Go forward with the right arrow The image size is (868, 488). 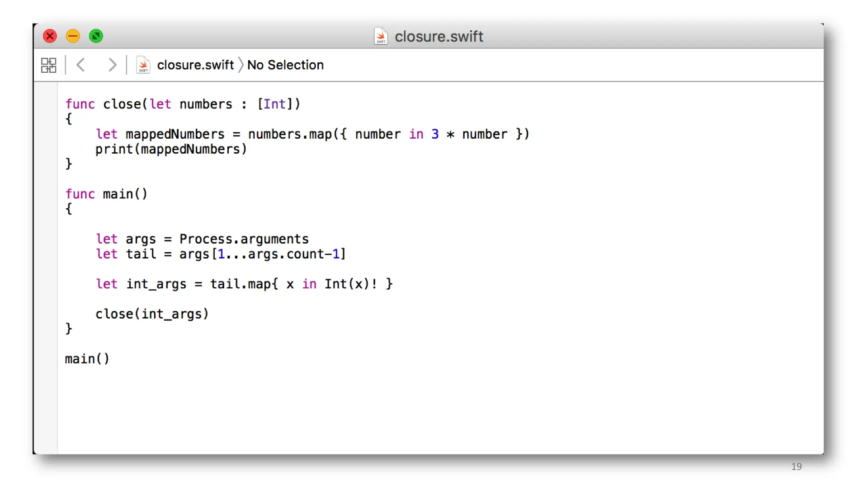click(112, 65)
